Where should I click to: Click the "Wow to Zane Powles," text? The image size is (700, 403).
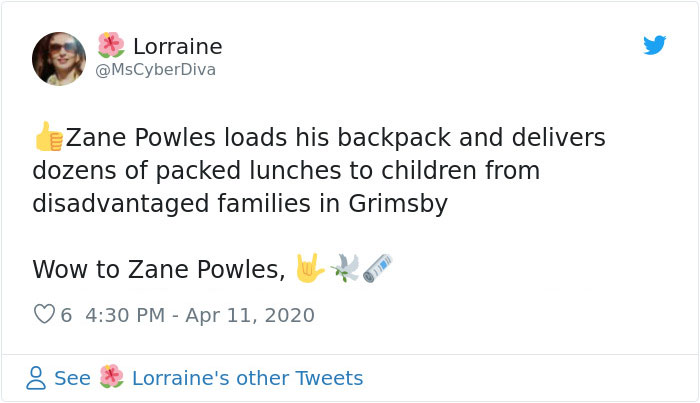point(158,269)
